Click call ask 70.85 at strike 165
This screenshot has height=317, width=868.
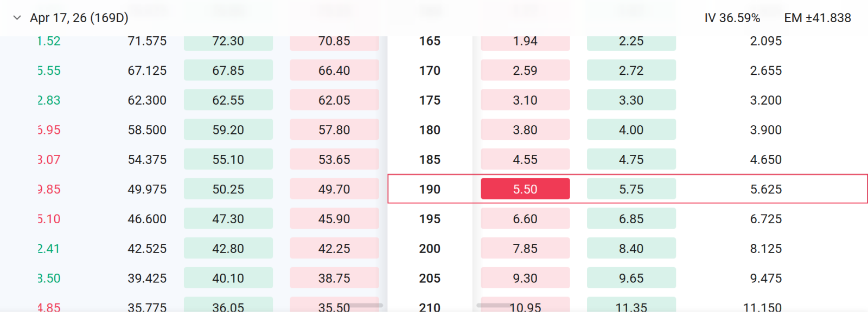tap(334, 41)
